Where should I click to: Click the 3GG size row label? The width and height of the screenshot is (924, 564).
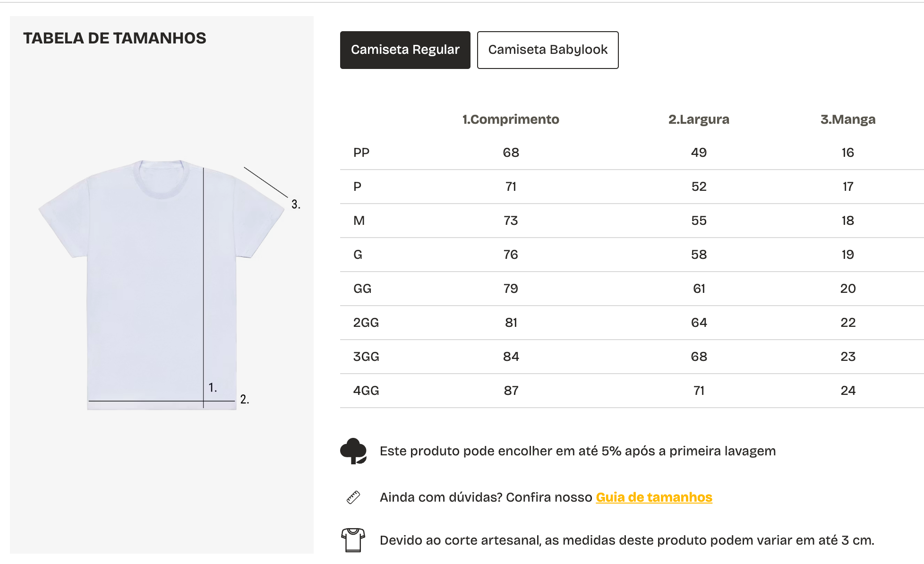pos(366,357)
